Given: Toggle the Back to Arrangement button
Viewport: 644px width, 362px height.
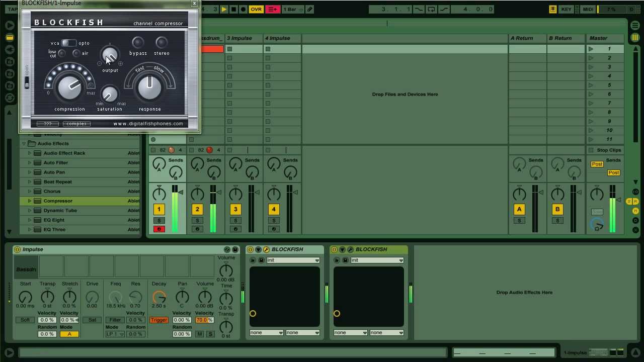Looking at the screenshot, I should tap(272, 9).
